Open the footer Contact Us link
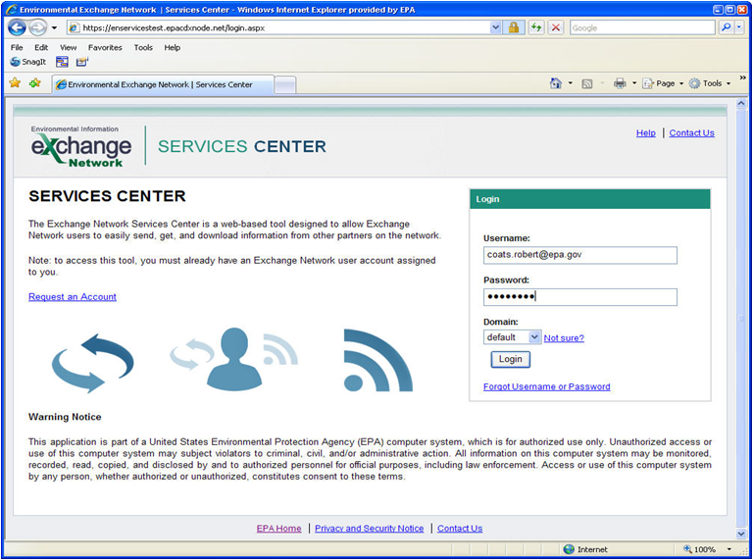The width and height of the screenshot is (753, 560). (x=460, y=529)
